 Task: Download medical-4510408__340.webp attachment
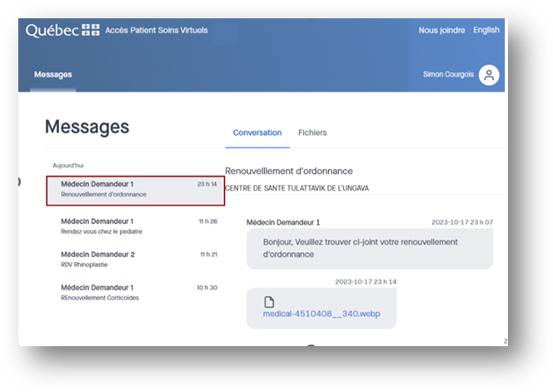(x=321, y=314)
